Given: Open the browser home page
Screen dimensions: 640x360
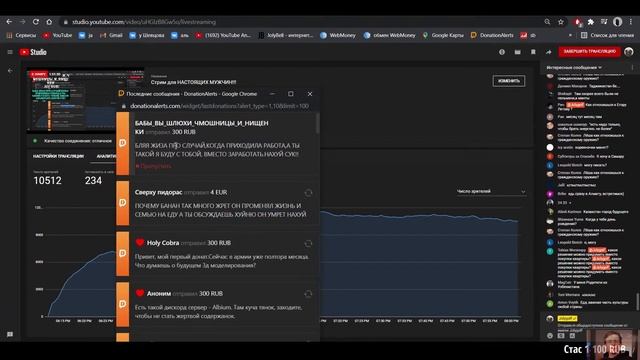Looking at the screenshot, I should [49, 22].
